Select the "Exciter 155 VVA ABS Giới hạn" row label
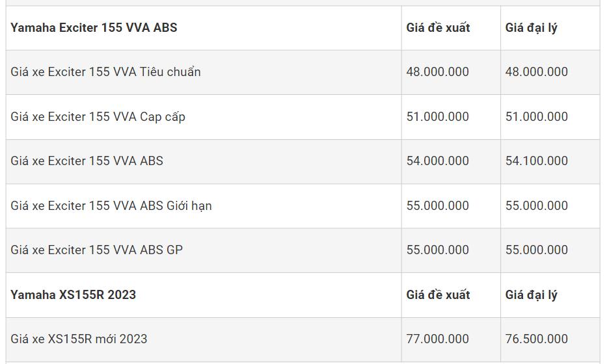607x364 pixels. coord(111,206)
